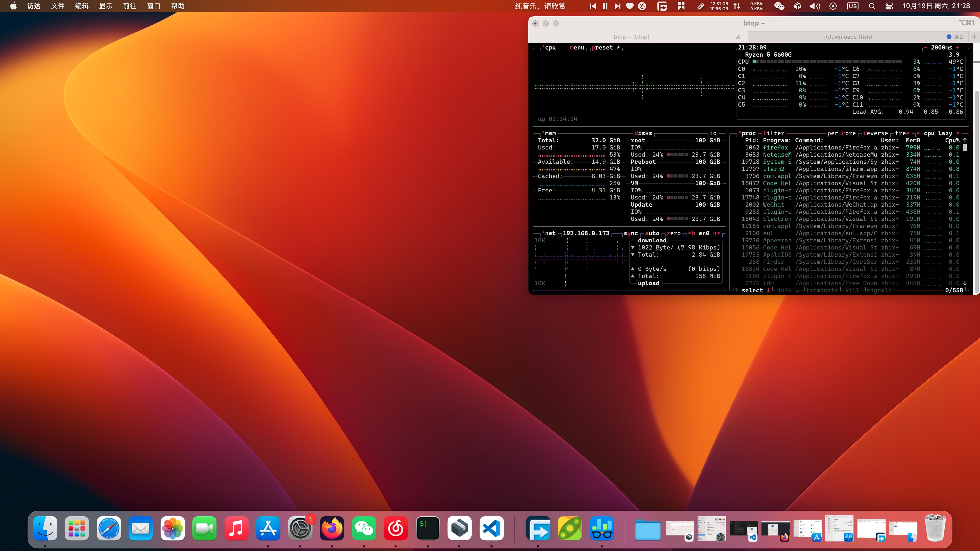This screenshot has height=551, width=980.
Task: Open WeChat in the dock
Action: (364, 528)
